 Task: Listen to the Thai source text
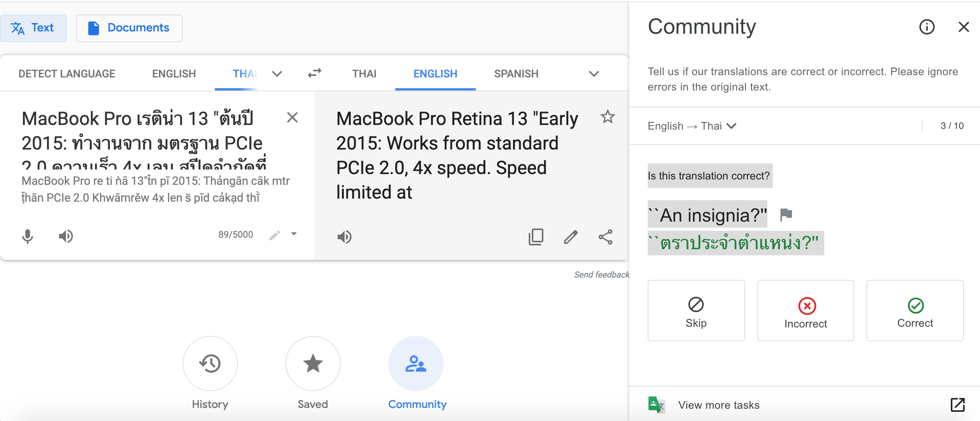point(66,236)
